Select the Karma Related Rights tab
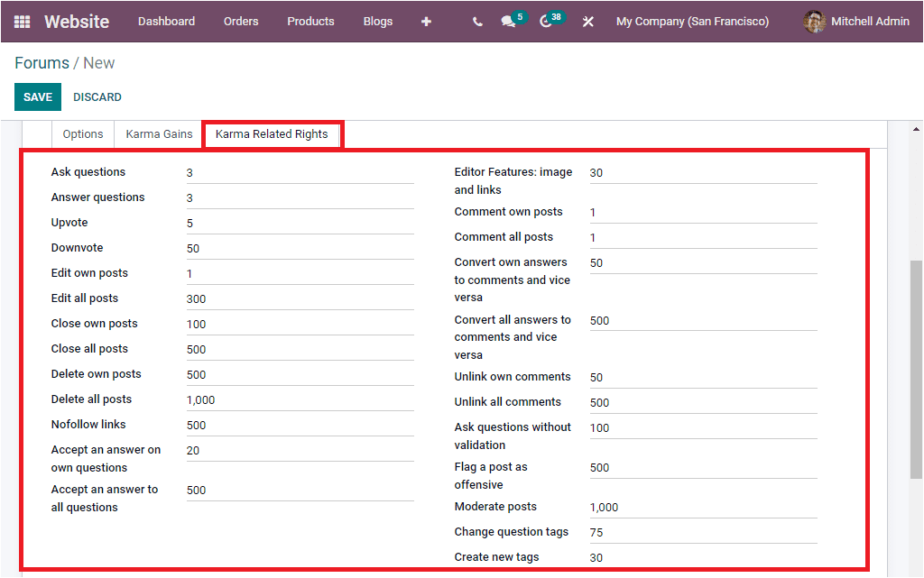Screen dimensions: 924x578 point(273,133)
